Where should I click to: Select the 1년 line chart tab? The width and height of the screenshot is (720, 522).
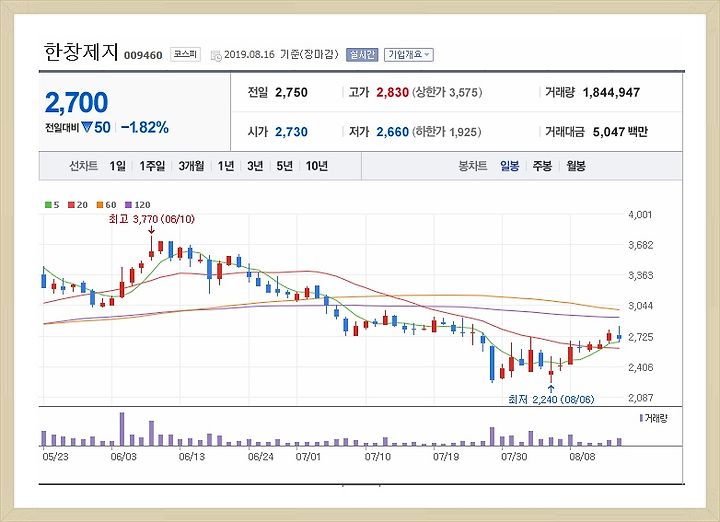click(x=225, y=166)
